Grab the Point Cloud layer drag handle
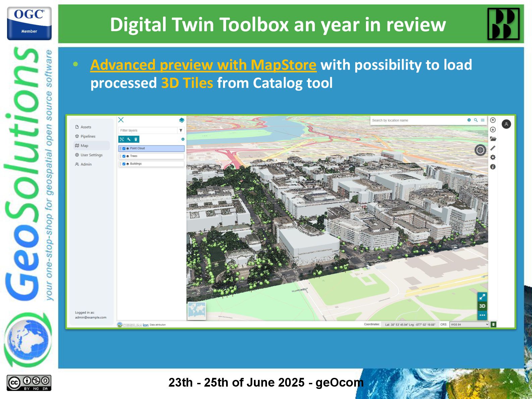The height and width of the screenshot is (399, 532). click(x=120, y=149)
